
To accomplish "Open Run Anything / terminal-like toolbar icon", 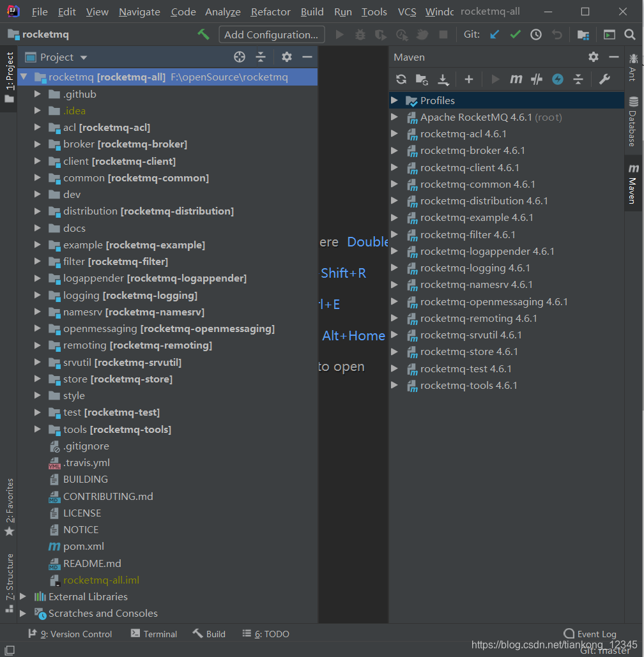I will 609,34.
